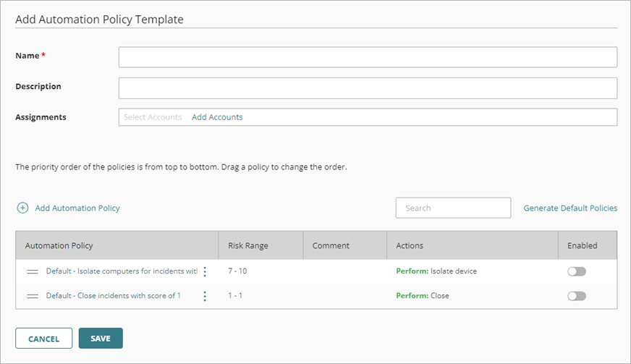Click Add Automation Policy link text

click(x=77, y=208)
